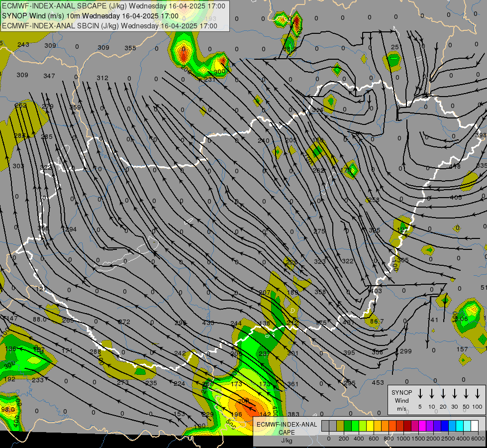Click the 2500 tick label on CAPE scale

[x=448, y=439]
